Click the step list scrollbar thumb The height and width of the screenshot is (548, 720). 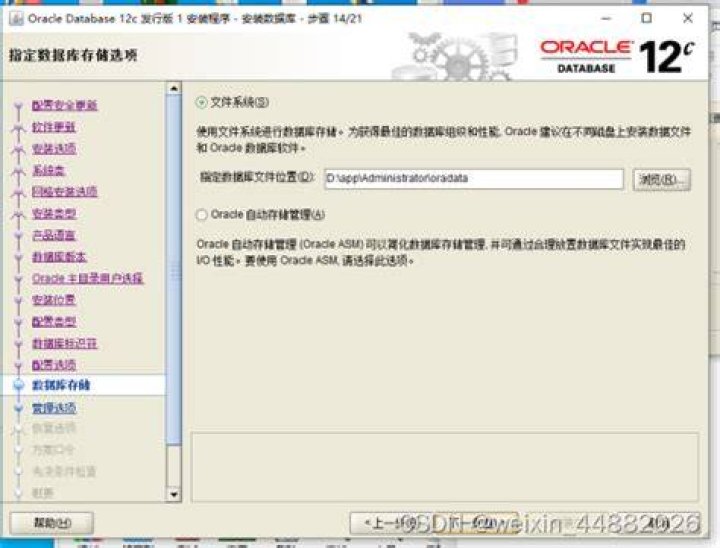(x=174, y=269)
